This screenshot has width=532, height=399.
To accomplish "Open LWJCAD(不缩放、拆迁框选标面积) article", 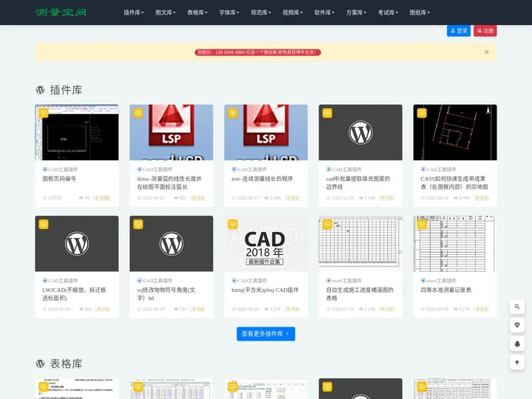I will point(74,294).
